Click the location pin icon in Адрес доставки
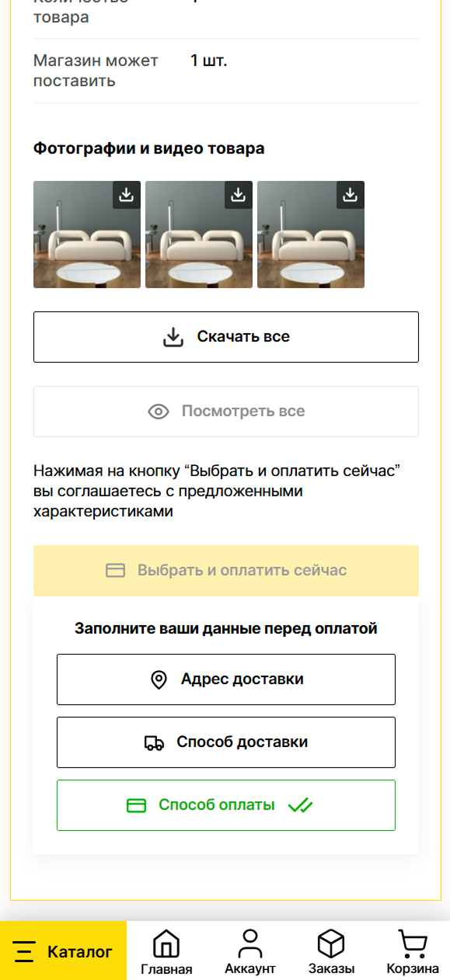The height and width of the screenshot is (980, 450). tap(159, 679)
